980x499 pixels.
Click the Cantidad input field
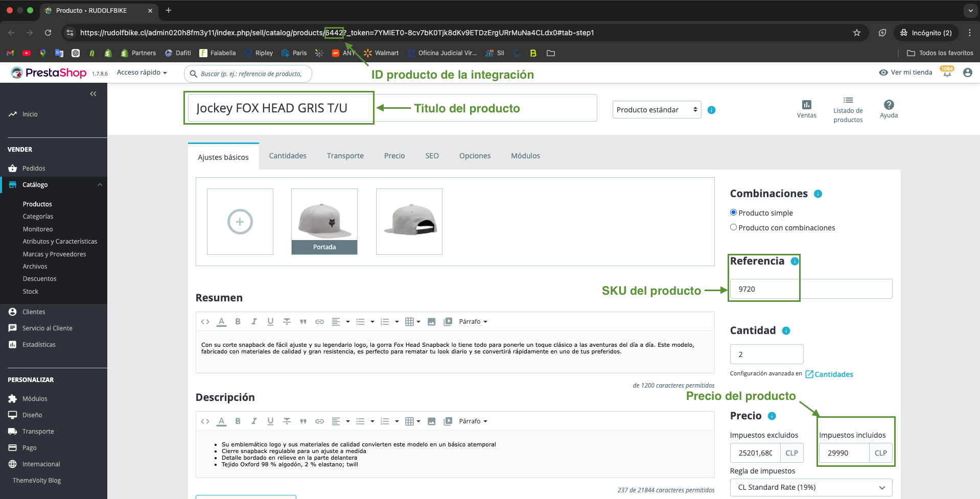[766, 354]
